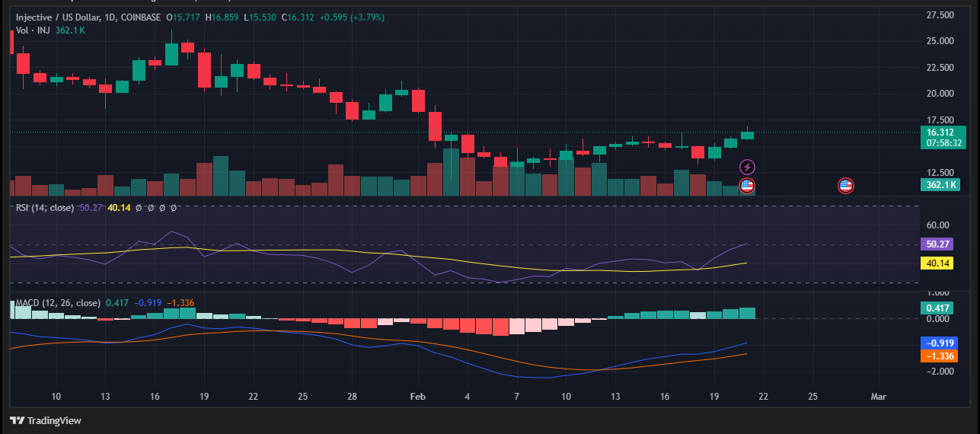
Task: Click the green 0.417 value in the MACD legend
Action: click(x=117, y=303)
